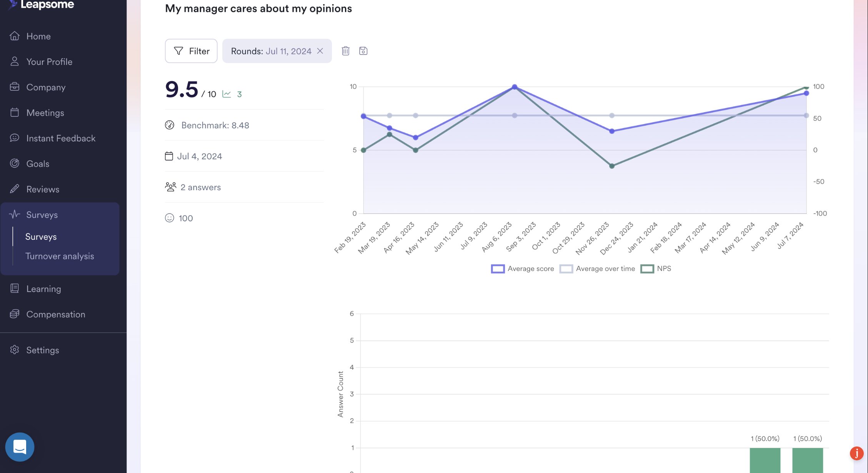Go to Instant Feedback menu
Viewport: 868px width, 473px height.
click(x=61, y=138)
